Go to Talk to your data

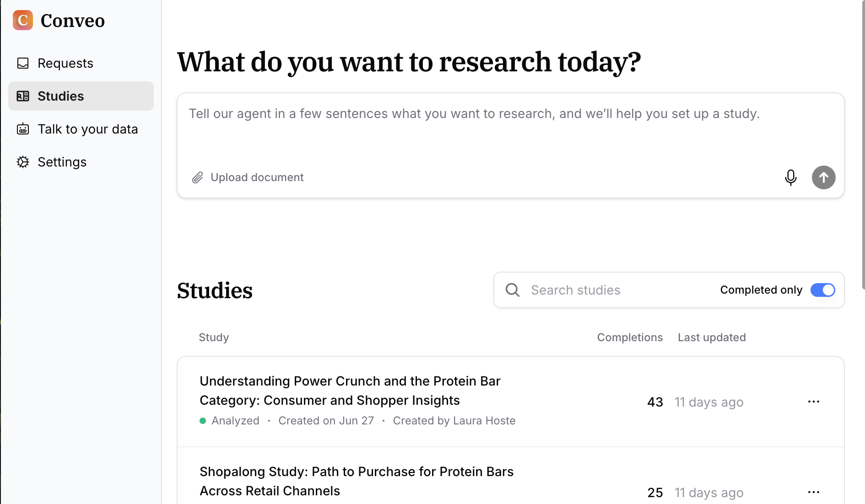[x=87, y=129]
